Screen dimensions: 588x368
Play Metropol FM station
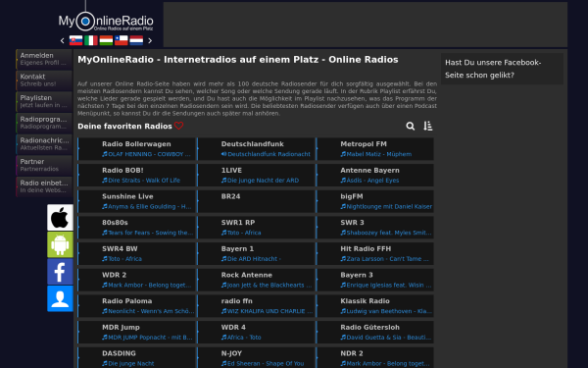[375, 149]
